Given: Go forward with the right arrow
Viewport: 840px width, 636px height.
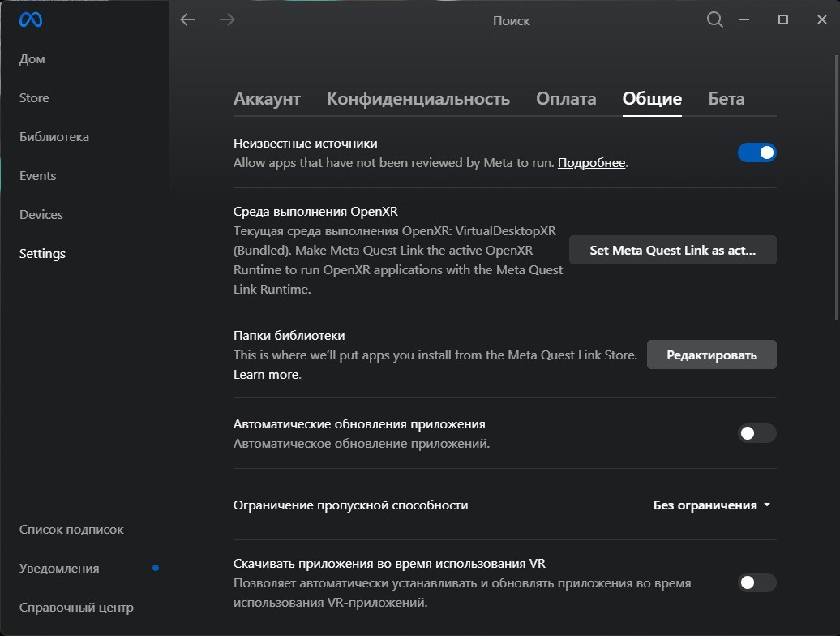Looking at the screenshot, I should 227,19.
